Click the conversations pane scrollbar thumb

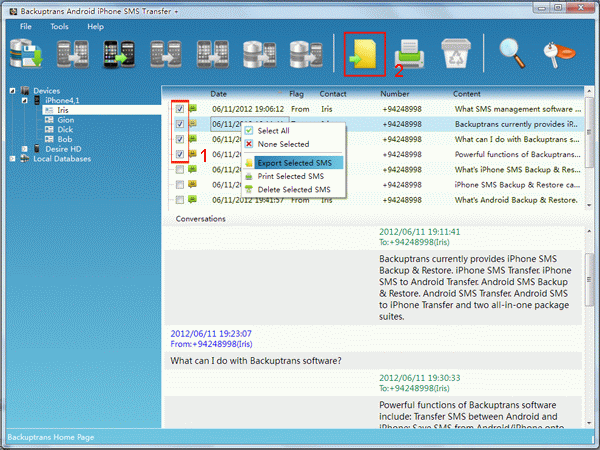[589, 279]
